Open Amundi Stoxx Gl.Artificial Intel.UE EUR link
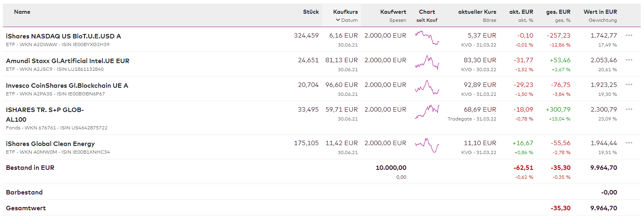The image size is (644, 224). tap(68, 61)
